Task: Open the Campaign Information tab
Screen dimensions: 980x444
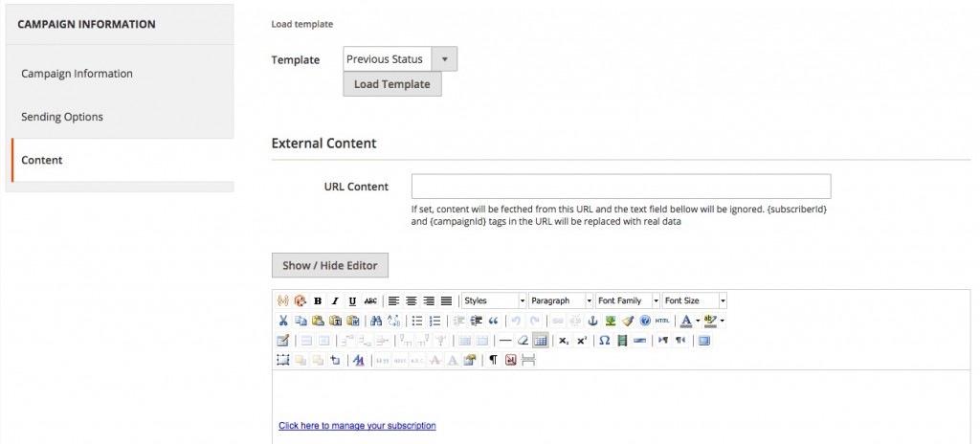Action: [77, 74]
